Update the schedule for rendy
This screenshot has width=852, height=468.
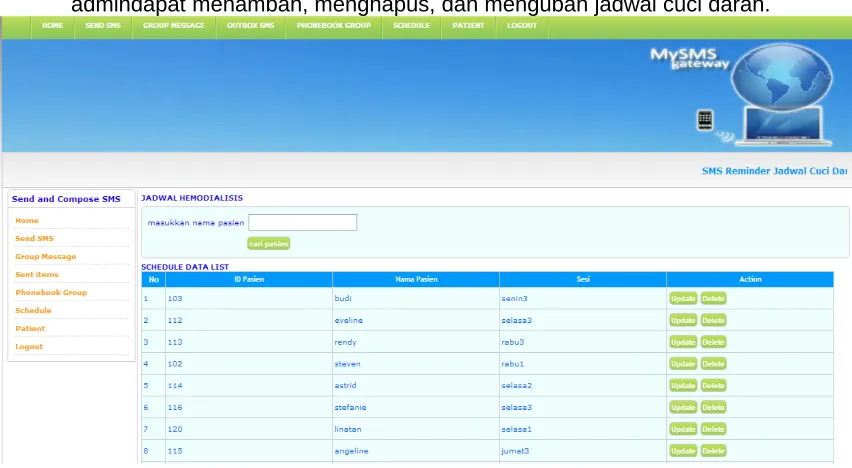coord(683,342)
